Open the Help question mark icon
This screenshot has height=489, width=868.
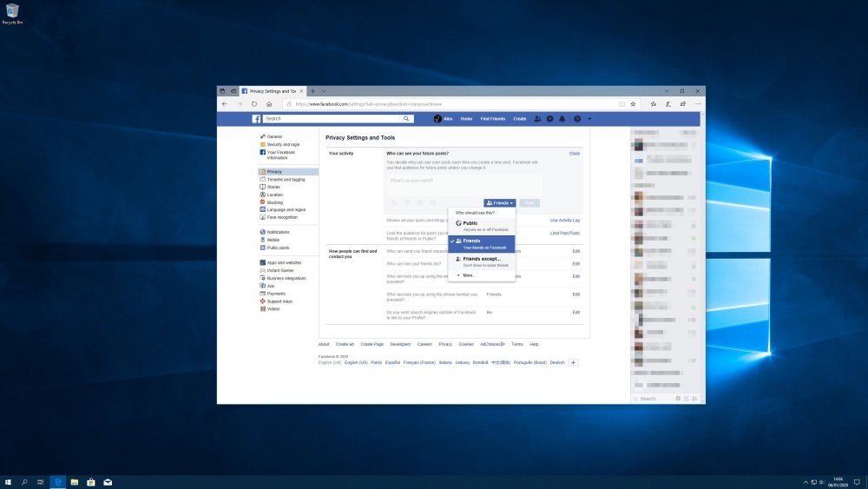pos(577,118)
